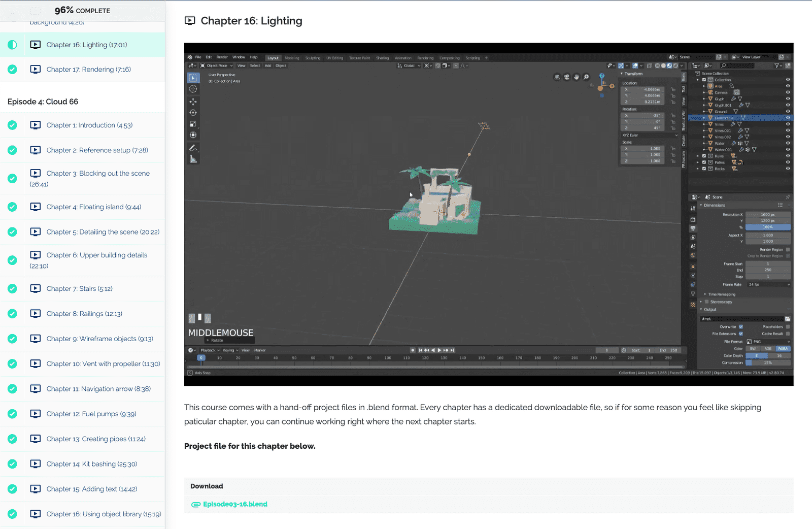The image size is (812, 529).
Task: Click the camera view gizmo icon
Action: pos(567,77)
